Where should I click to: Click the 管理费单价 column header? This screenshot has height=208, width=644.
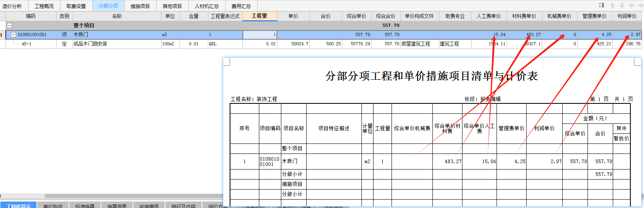point(595,16)
